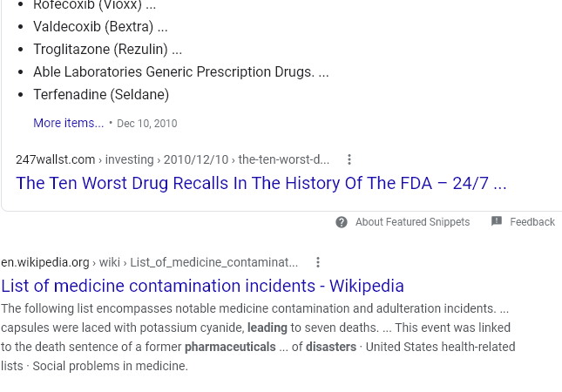Open the three-dot menu beside the 247wallst.com result
Viewport: 562px width, 392px height.
[x=349, y=159]
